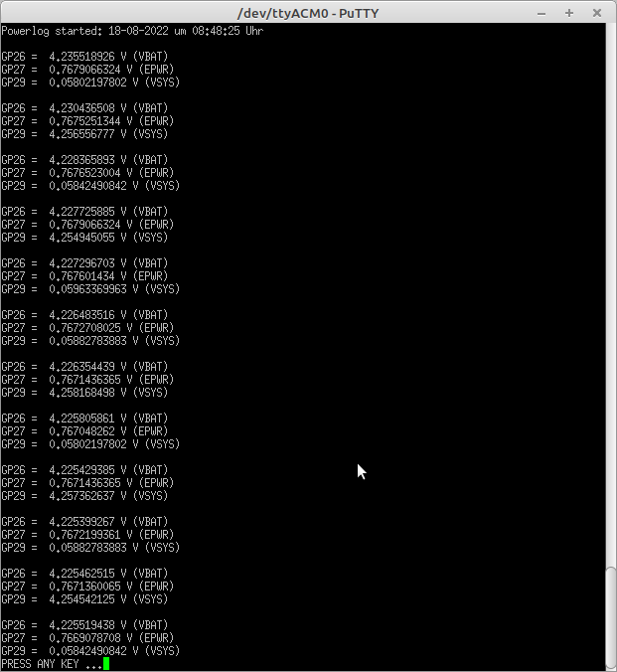617x672 pixels.
Task: Click the Powerlog started timestamp line
Action: [x=132, y=31]
